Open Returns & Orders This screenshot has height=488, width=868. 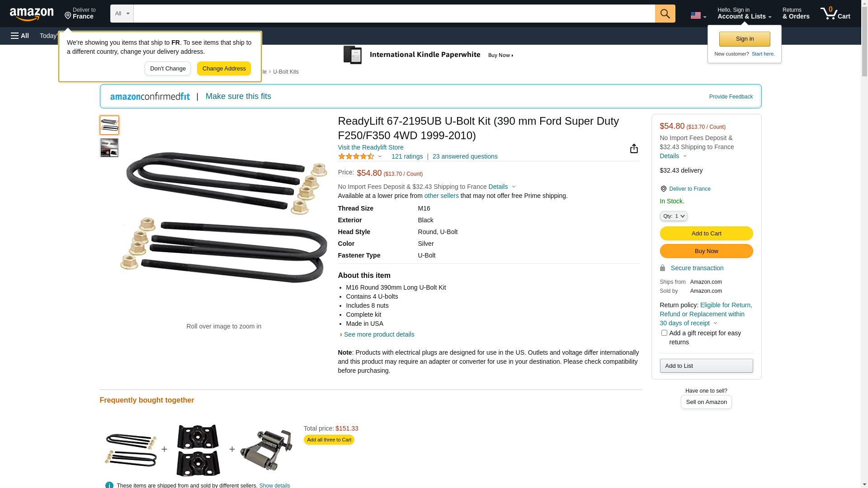[x=796, y=14]
